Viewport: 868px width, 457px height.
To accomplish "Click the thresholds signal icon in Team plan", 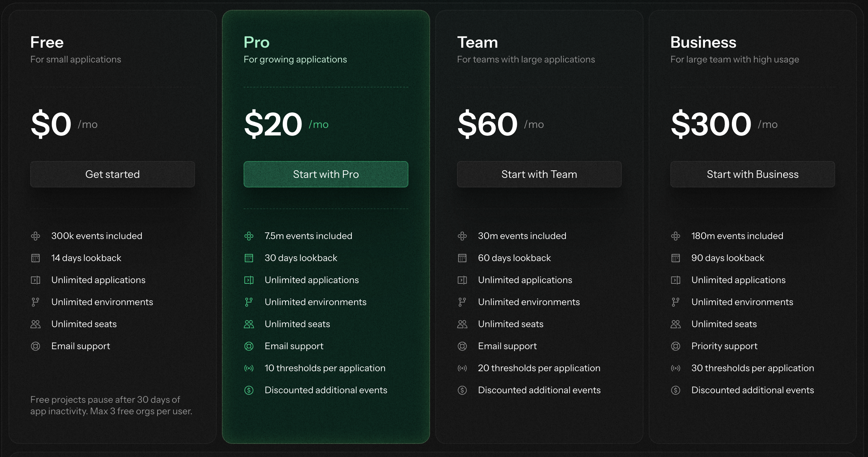I will (x=462, y=368).
